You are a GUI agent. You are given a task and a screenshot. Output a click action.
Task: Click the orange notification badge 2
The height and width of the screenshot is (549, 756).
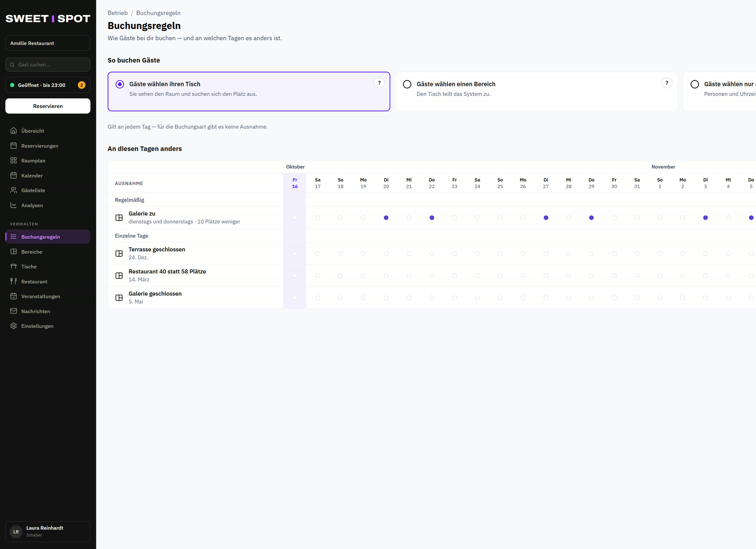click(82, 85)
